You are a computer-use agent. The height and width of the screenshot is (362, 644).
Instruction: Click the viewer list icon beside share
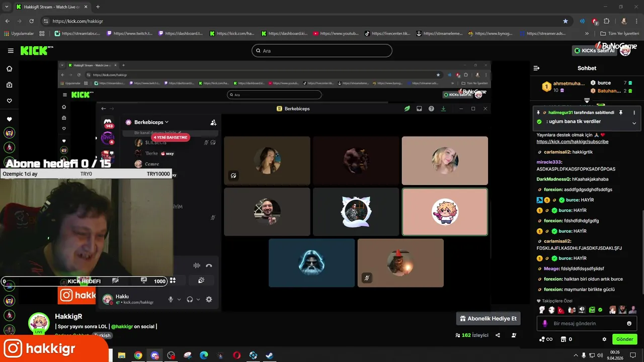coord(514,335)
